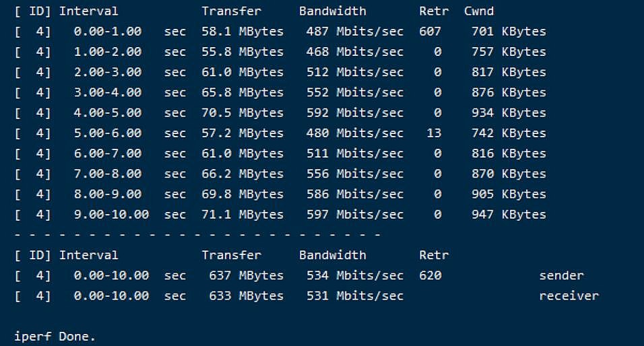Click the 9.00-10.00 interval row
This screenshot has height=346, width=644.
280,214
